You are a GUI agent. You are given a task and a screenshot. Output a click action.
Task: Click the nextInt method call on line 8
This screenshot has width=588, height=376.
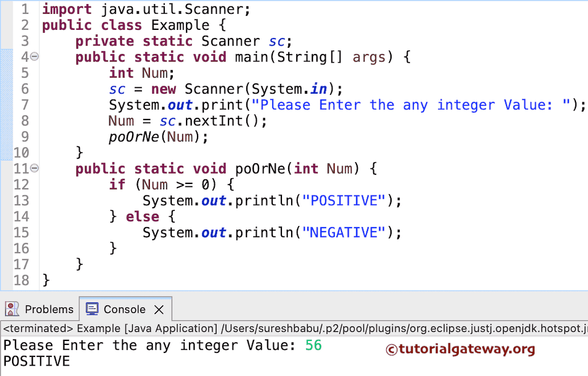[212, 121]
